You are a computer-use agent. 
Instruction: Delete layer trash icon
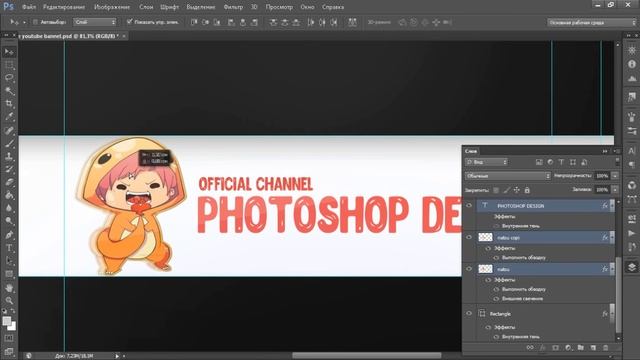pos(606,348)
